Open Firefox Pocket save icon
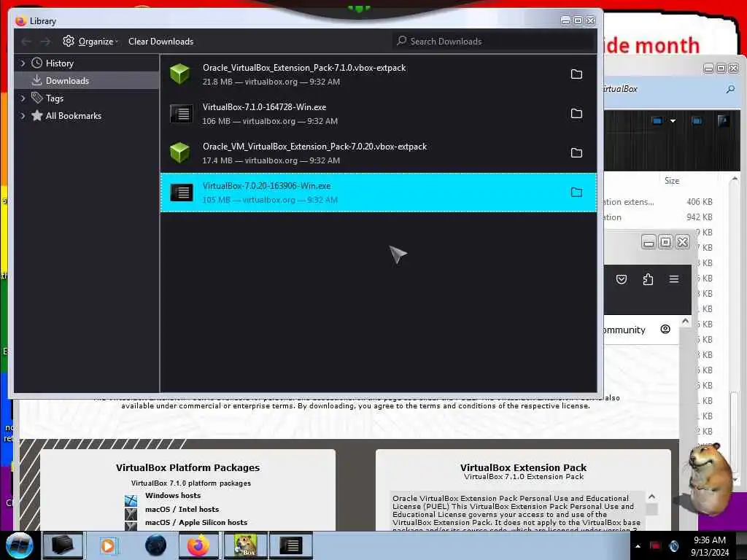This screenshot has height=560, width=747. pyautogui.click(x=622, y=279)
